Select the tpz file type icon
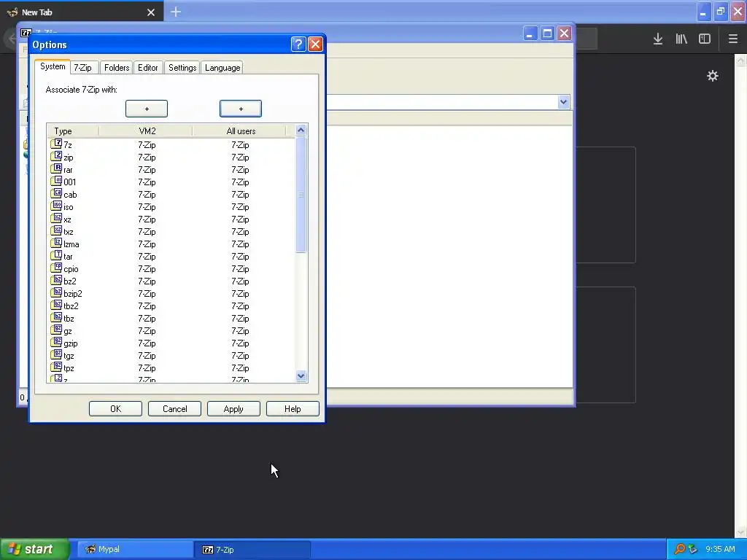 (56, 366)
